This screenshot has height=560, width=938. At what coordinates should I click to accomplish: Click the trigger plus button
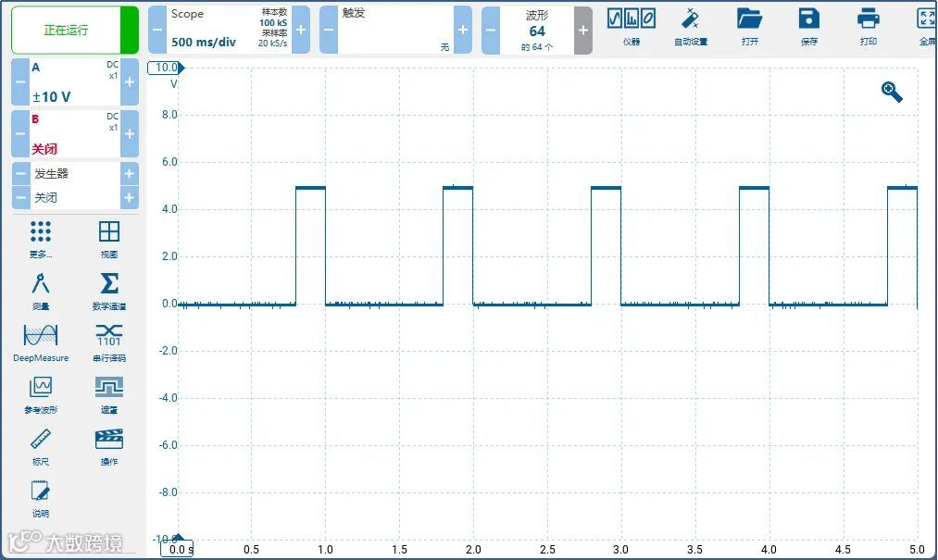463,30
